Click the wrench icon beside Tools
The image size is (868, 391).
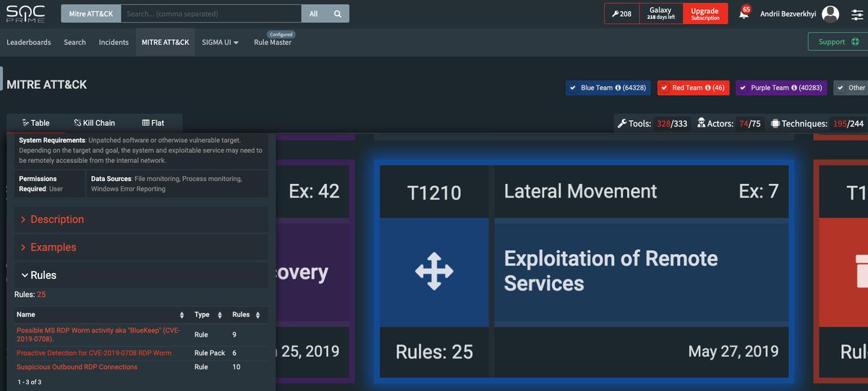(x=621, y=124)
